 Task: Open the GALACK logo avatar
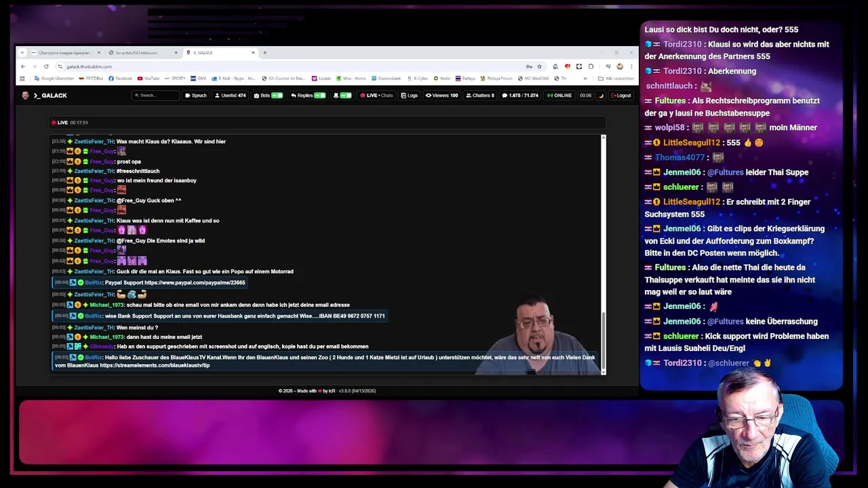pyautogui.click(x=25, y=96)
